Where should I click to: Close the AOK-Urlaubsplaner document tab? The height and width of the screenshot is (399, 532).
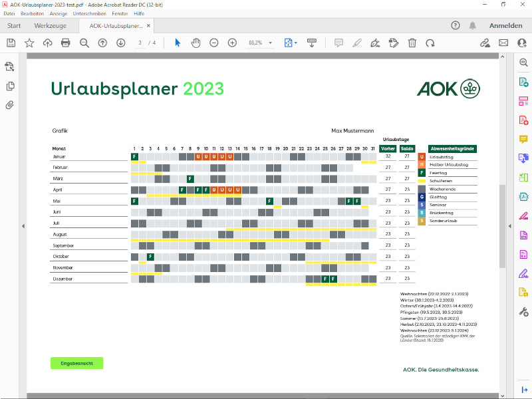tap(148, 25)
